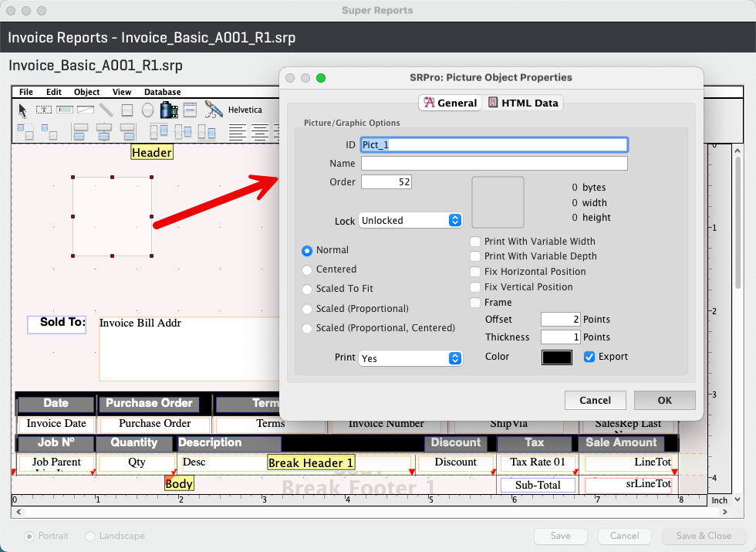Select the text label tool
Viewport: 756px width, 552px height.
click(44, 110)
